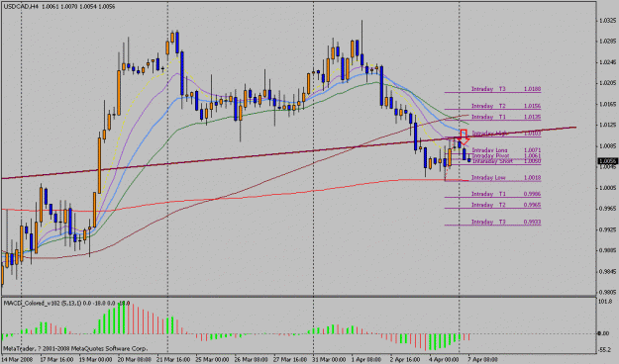This screenshot has height=364, width=619.
Task: Click the 1.0125 price axis label
Action: pyautogui.click(x=607, y=125)
